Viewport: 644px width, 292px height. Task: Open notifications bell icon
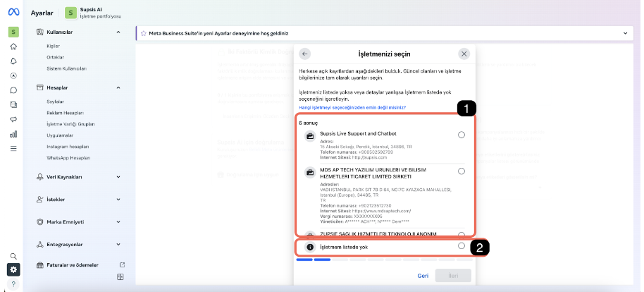(13, 61)
